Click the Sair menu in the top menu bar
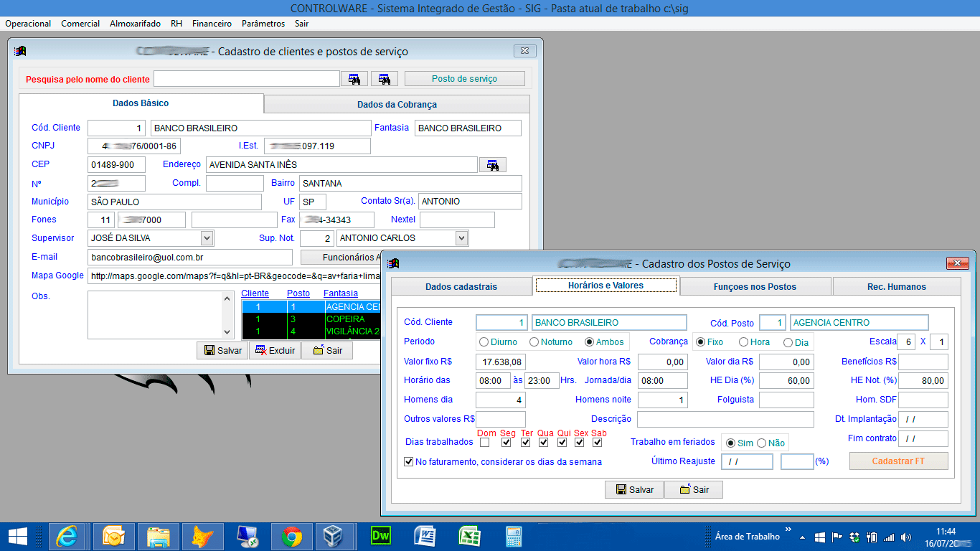 click(x=301, y=24)
